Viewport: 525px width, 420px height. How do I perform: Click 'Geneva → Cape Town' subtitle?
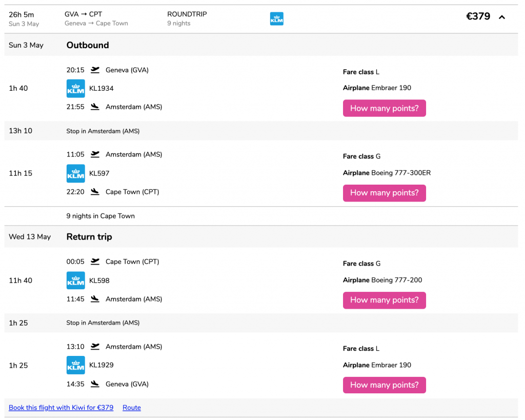click(96, 23)
